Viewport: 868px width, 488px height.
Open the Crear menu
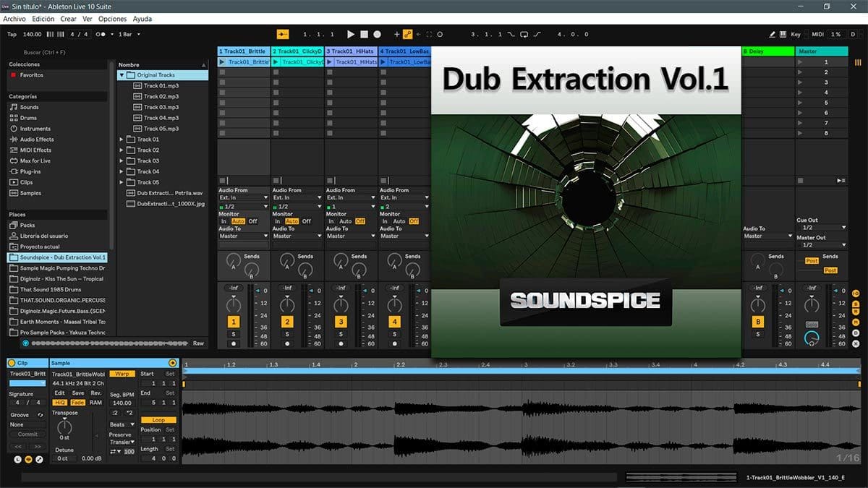[x=68, y=19]
